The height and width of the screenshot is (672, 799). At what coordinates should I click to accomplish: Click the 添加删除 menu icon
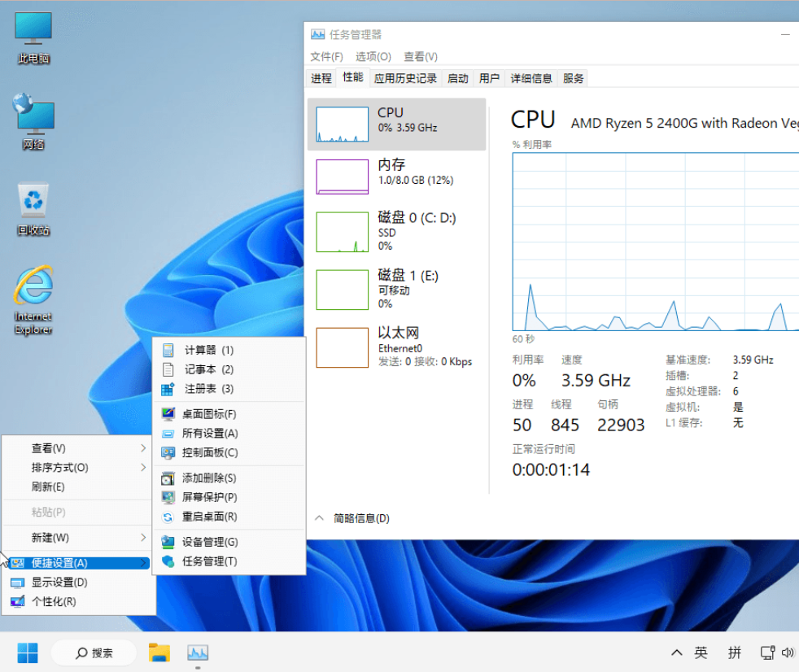pyautogui.click(x=168, y=478)
